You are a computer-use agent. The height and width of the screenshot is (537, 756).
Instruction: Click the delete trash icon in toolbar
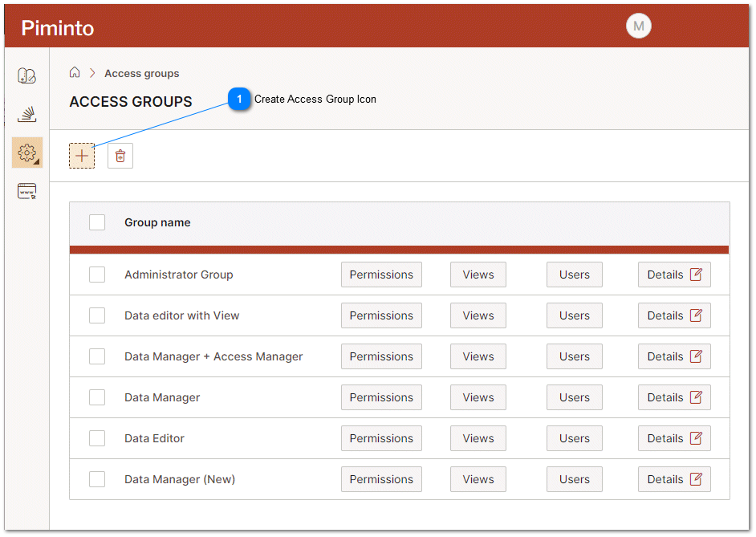point(120,155)
